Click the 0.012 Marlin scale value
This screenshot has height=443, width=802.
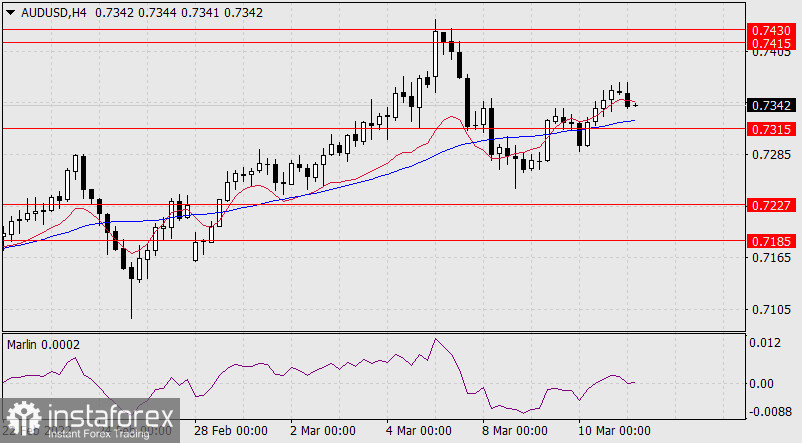point(763,343)
